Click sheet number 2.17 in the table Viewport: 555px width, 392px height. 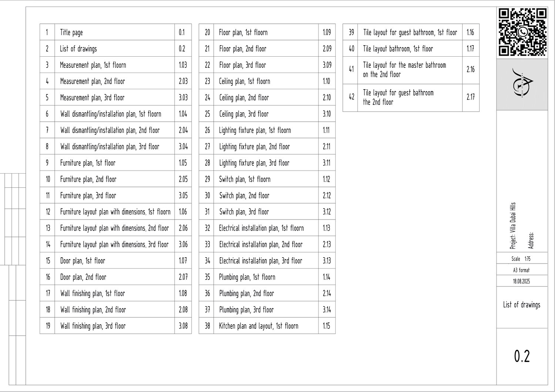click(x=470, y=97)
